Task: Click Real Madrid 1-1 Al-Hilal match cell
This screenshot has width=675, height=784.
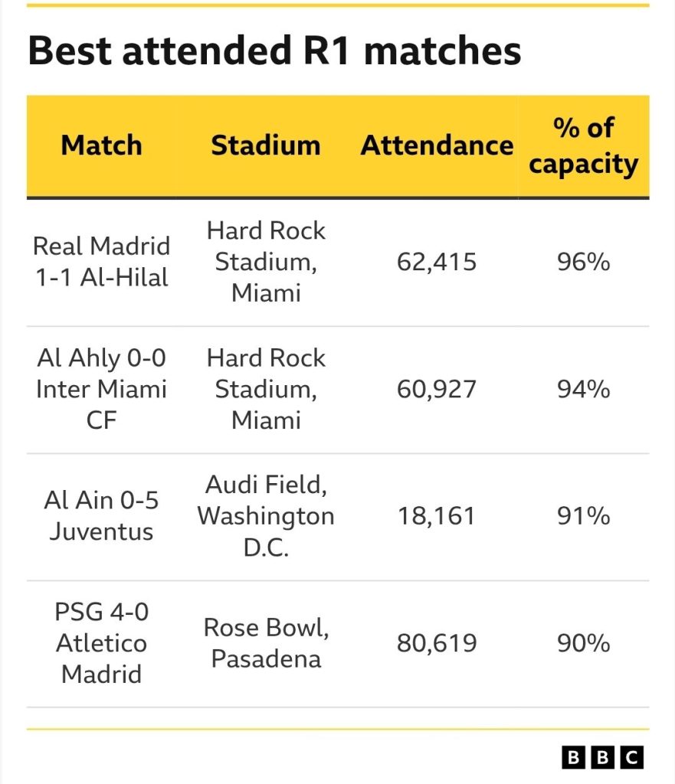Action: click(x=102, y=262)
